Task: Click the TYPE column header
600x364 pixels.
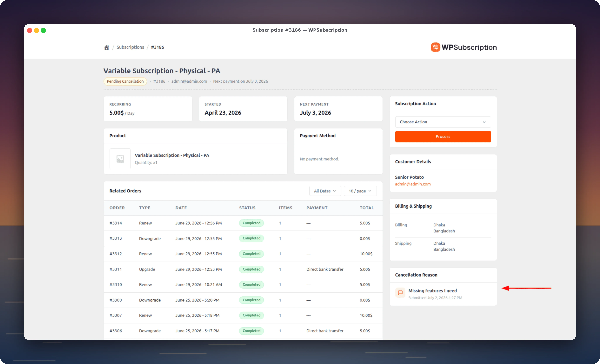Action: pos(145,208)
